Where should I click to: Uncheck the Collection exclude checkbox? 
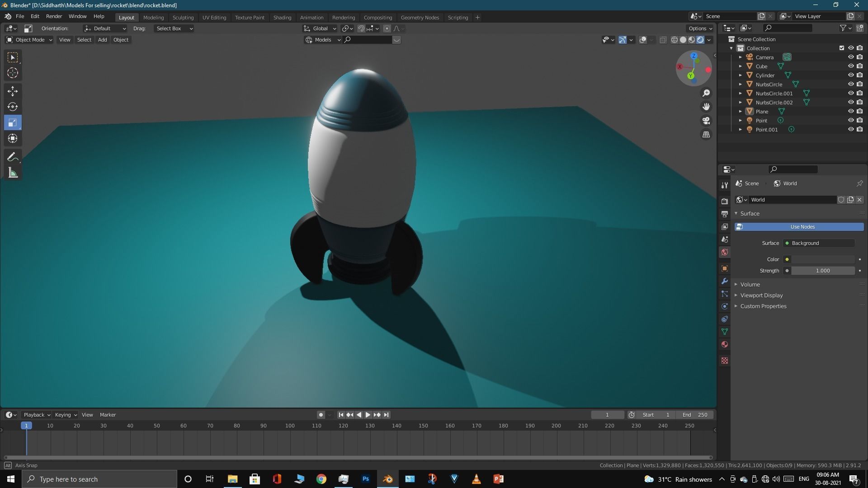(x=841, y=48)
